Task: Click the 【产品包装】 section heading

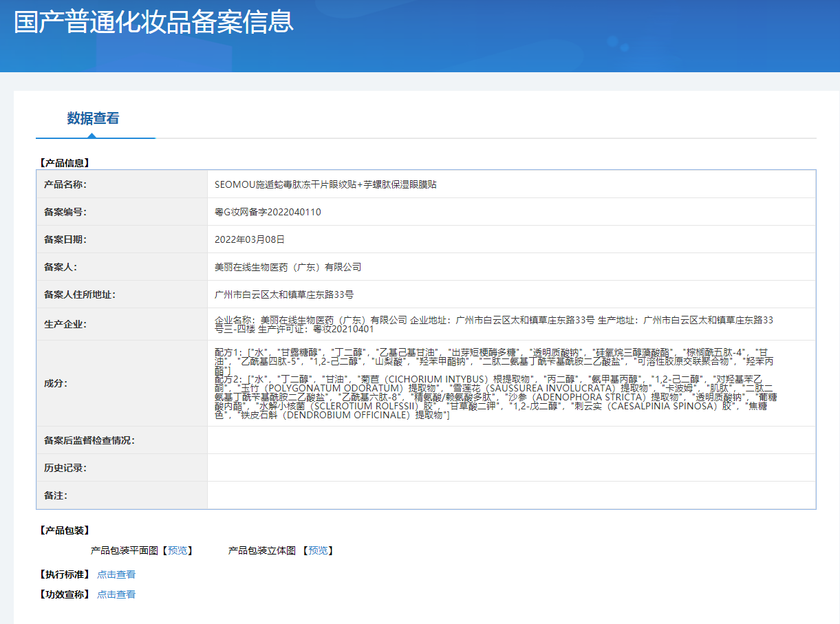Action: (x=65, y=530)
